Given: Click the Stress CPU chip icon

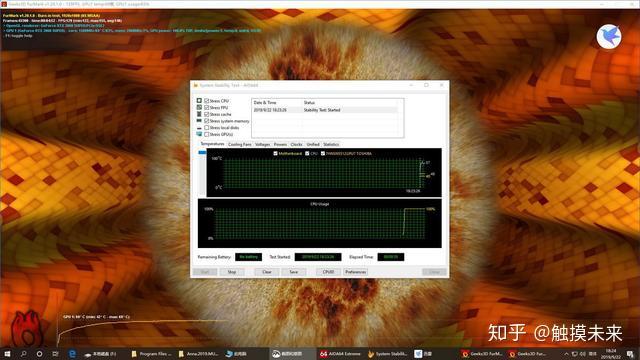Looking at the screenshot, I should [x=199, y=100].
